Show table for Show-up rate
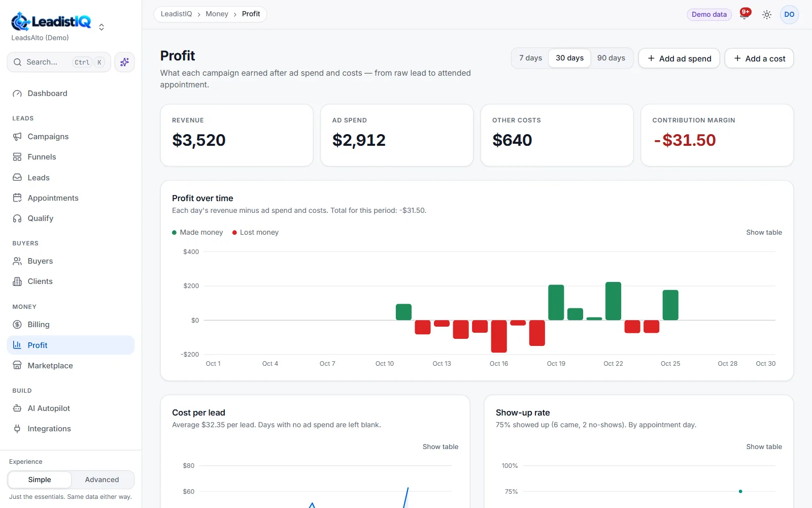Screen dimensions: 812x508 [764, 447]
